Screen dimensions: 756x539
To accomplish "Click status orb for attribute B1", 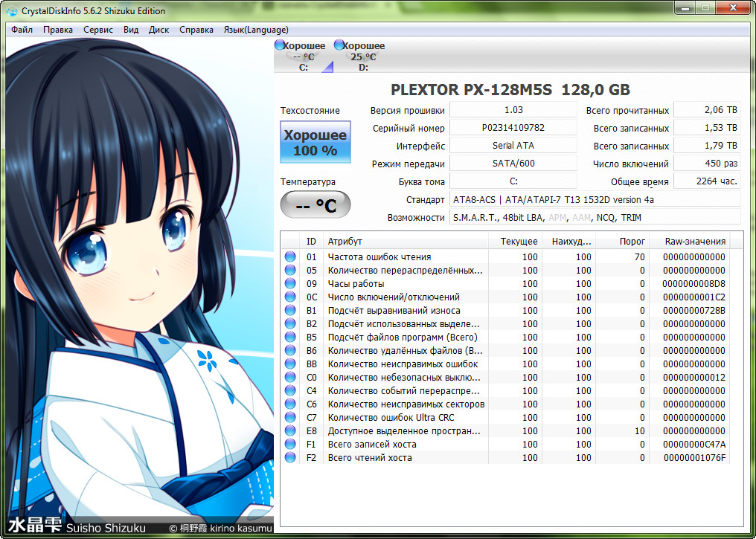I will pos(289,310).
